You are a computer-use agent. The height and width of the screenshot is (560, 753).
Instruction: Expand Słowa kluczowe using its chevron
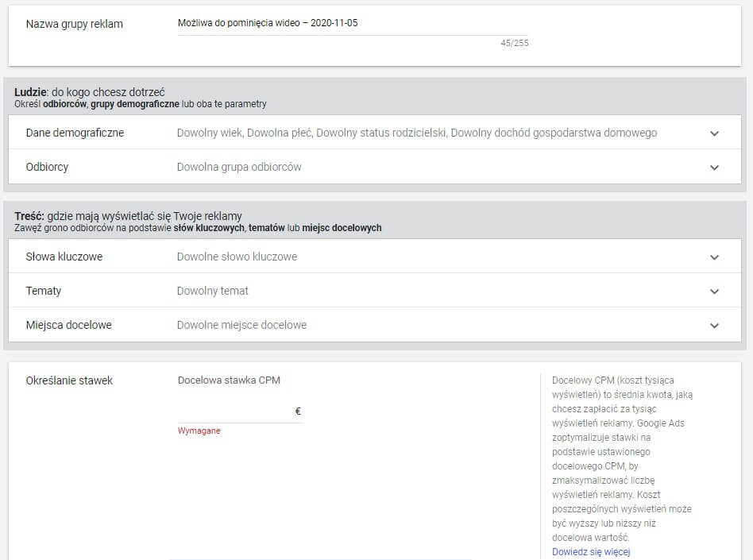[714, 257]
